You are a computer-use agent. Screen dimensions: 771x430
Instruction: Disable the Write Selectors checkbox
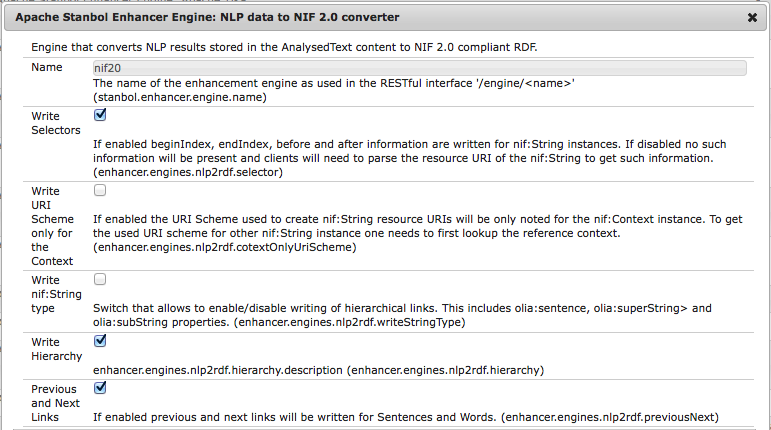pos(100,115)
